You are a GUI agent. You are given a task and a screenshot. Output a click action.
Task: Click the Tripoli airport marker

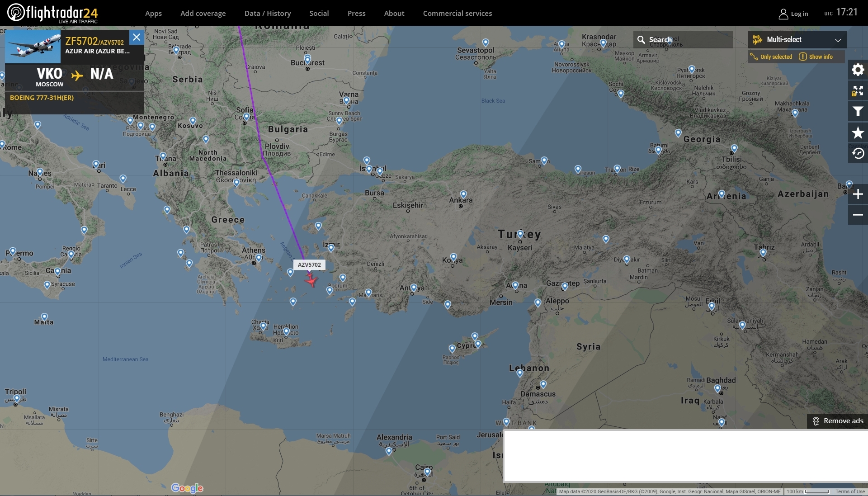[17, 399]
